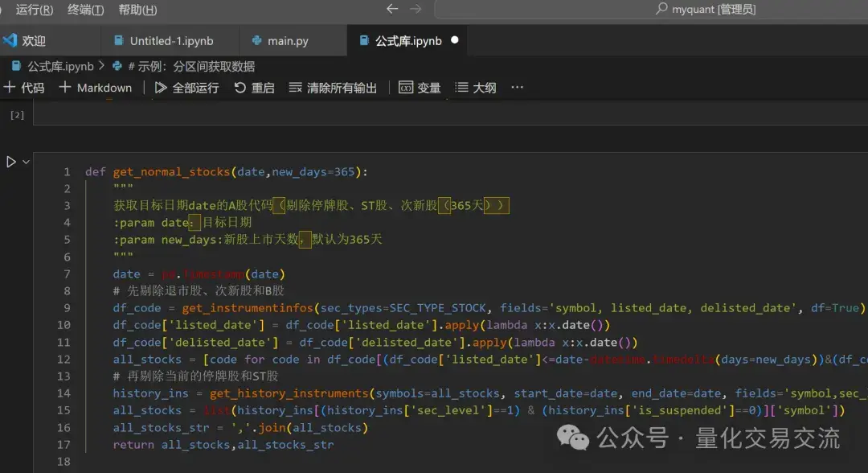Select the 公式库.ipynb tab
868x473 pixels.
407,40
